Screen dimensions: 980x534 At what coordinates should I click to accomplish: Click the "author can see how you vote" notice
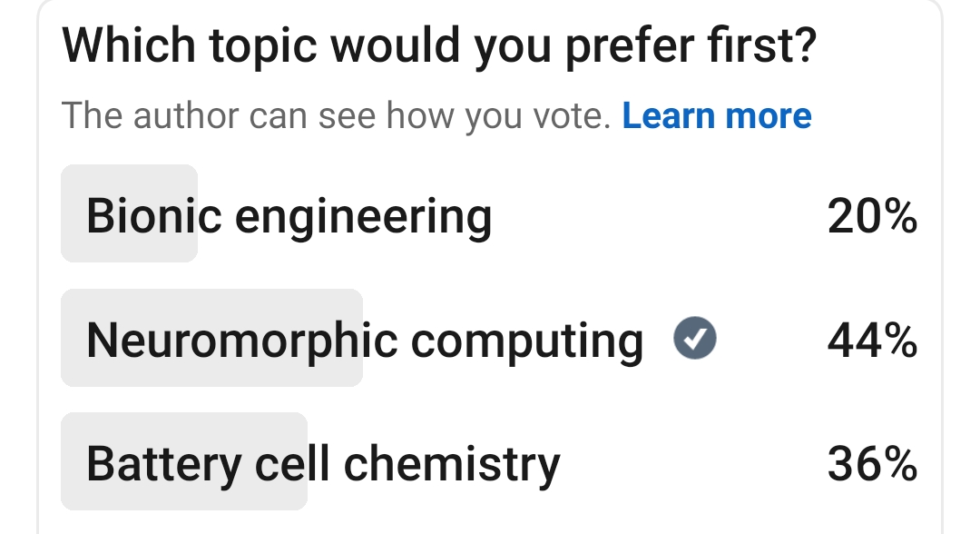(x=336, y=116)
